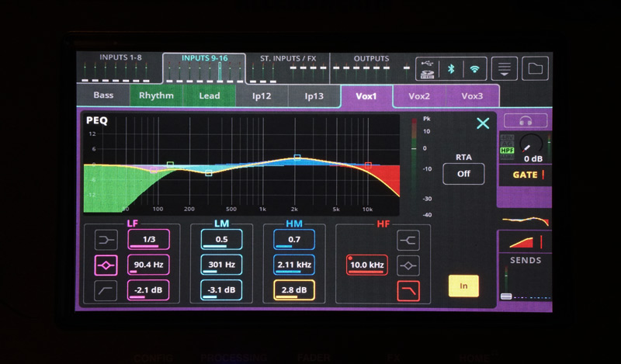Open the folder library icon

click(535, 68)
